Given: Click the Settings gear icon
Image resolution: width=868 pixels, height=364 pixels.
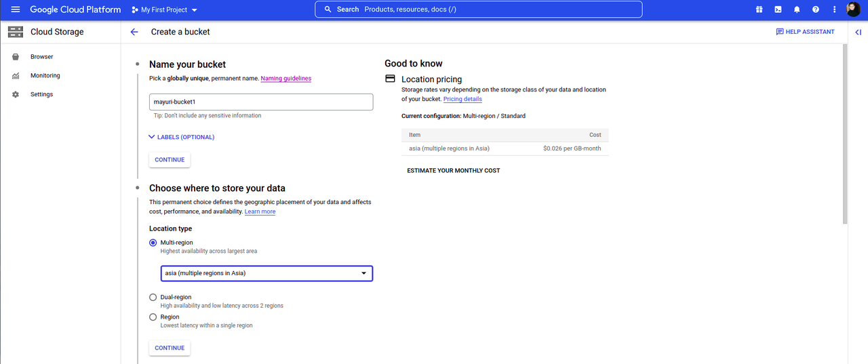Looking at the screenshot, I should coord(16,95).
